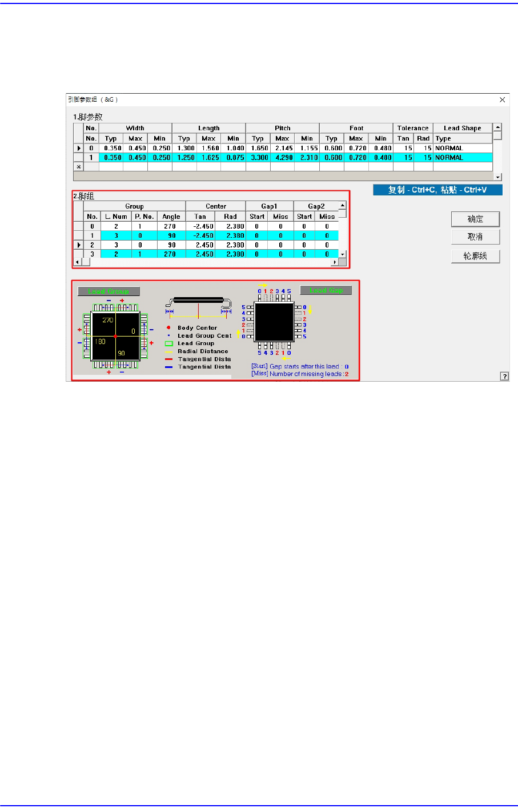The height and width of the screenshot is (812, 518).
Task: Cancel using the 取消 button
Action: pos(475,237)
